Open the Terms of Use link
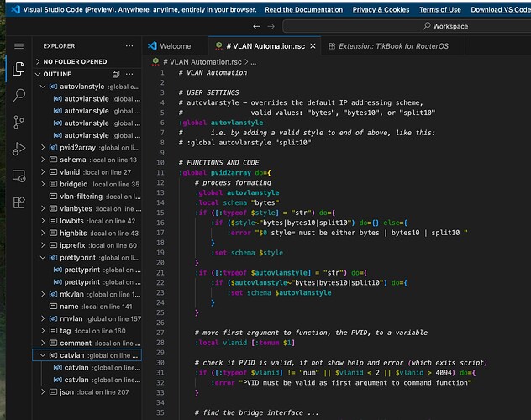 pos(440,10)
